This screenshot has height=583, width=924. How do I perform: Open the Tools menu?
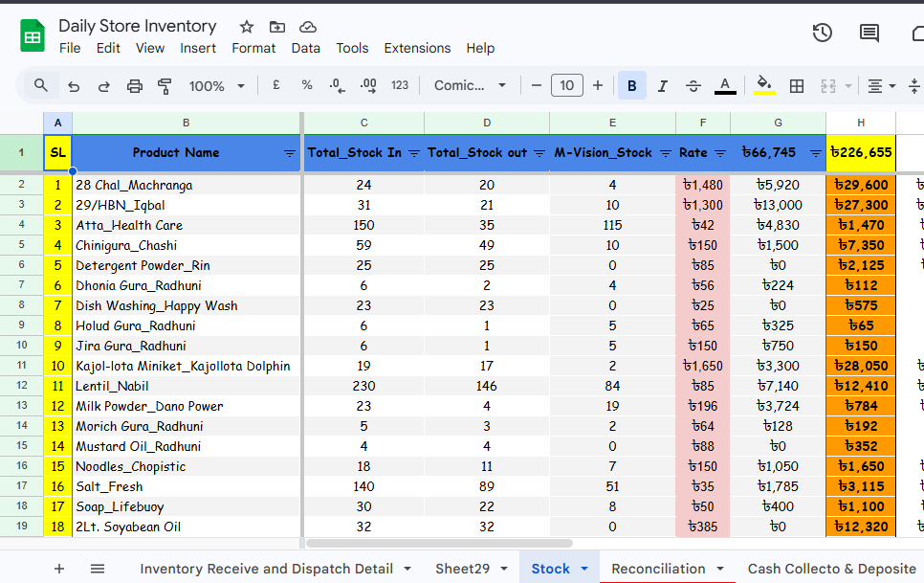click(x=352, y=48)
